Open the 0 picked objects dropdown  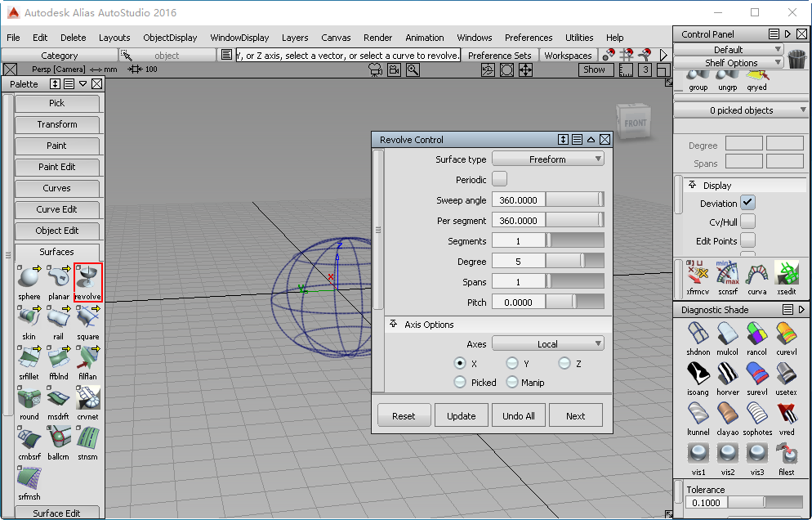(741, 110)
